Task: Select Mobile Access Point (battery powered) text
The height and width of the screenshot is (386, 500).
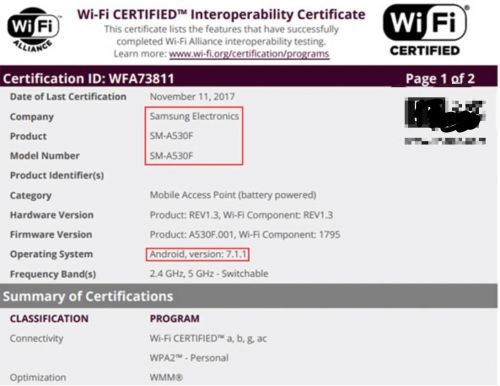Action: pos(233,195)
